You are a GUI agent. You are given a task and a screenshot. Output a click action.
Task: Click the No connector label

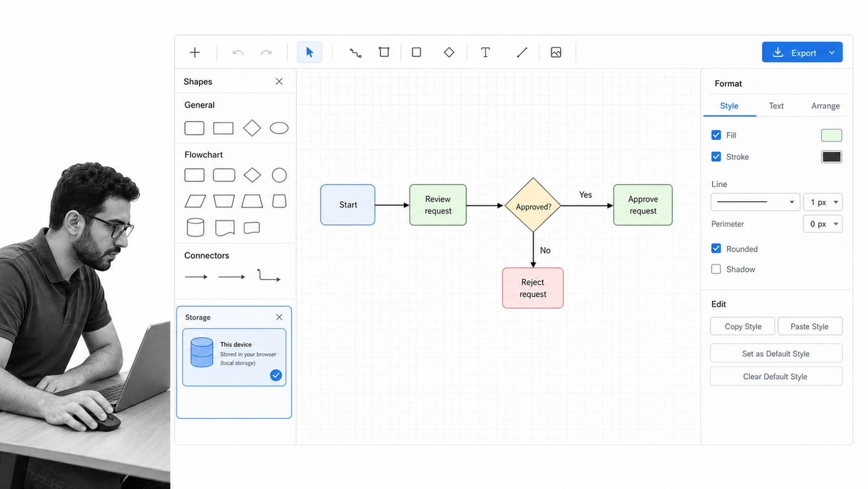(545, 250)
